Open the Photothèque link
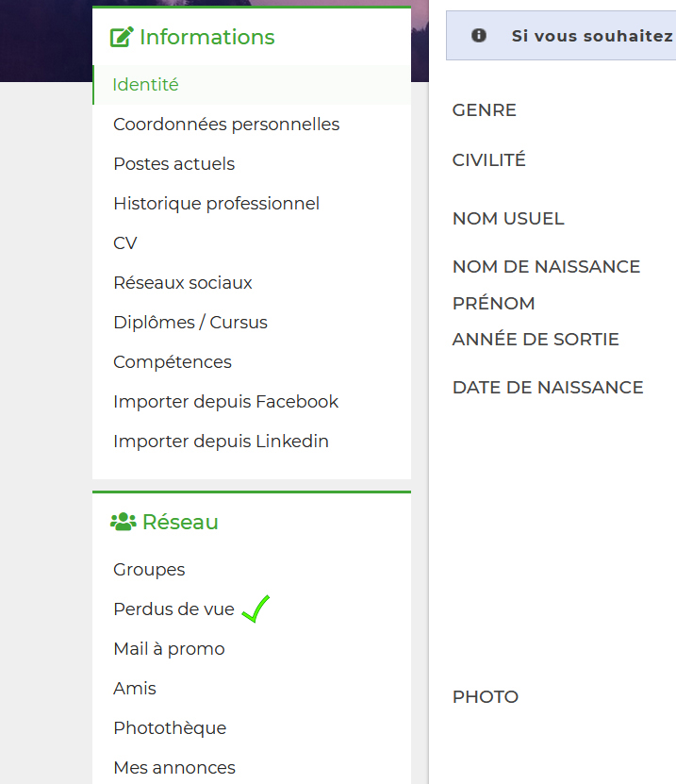The image size is (676, 784). point(170,728)
